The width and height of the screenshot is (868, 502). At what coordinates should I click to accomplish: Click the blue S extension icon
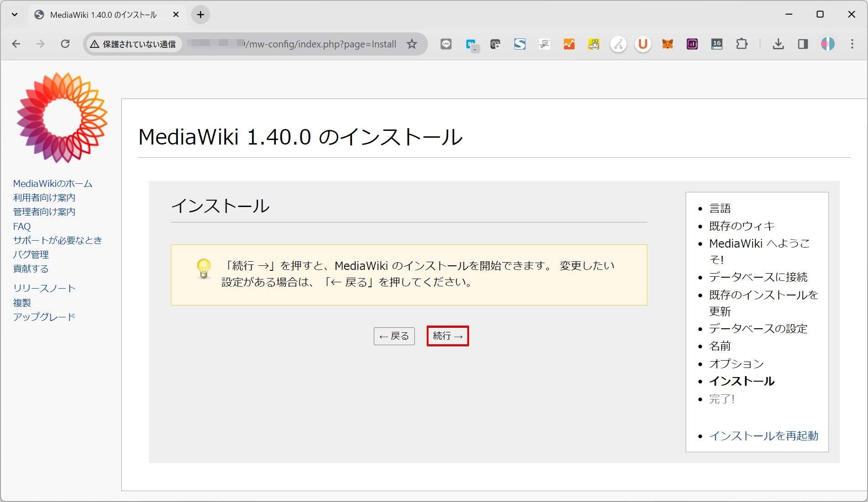pos(520,44)
